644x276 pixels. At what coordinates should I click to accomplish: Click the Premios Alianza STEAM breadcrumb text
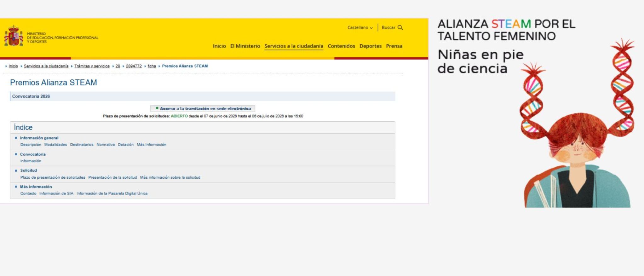point(185,66)
